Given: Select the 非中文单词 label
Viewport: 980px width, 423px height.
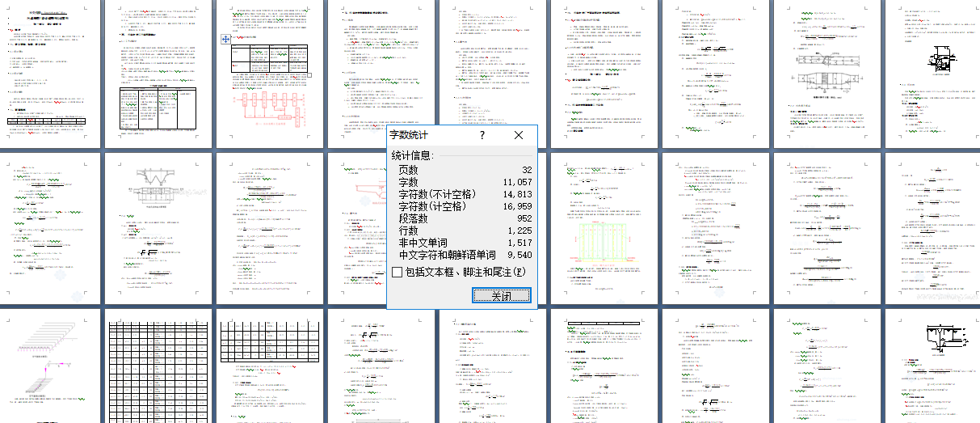Looking at the screenshot, I should click(x=423, y=243).
